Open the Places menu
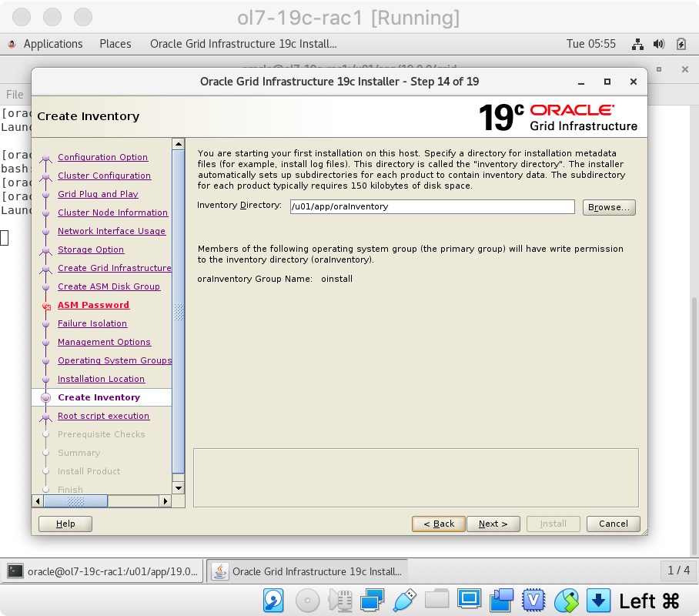Viewport: 699px width, 616px height. (x=115, y=44)
